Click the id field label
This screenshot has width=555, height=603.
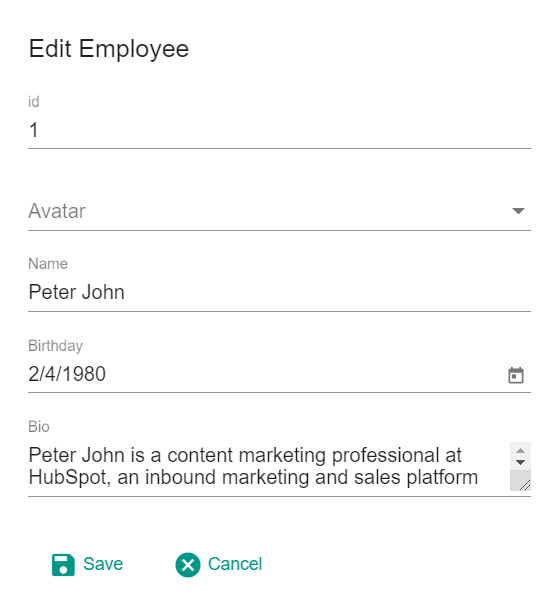click(x=34, y=102)
